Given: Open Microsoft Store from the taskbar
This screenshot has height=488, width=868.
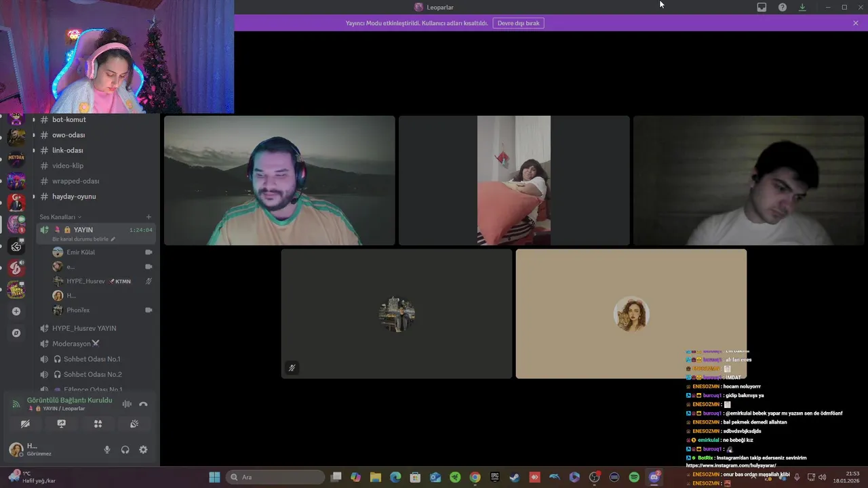Looking at the screenshot, I should (415, 477).
